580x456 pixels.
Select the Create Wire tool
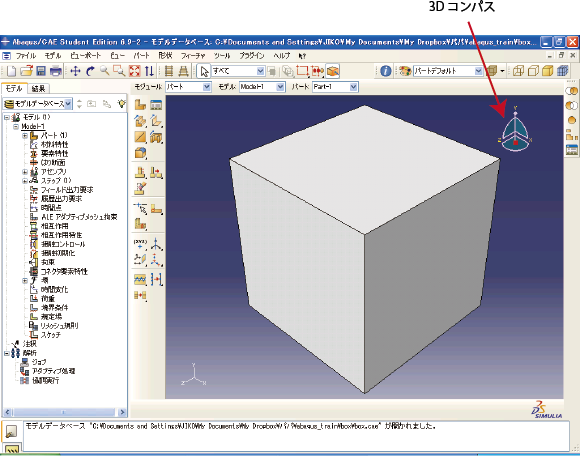pos(140,137)
